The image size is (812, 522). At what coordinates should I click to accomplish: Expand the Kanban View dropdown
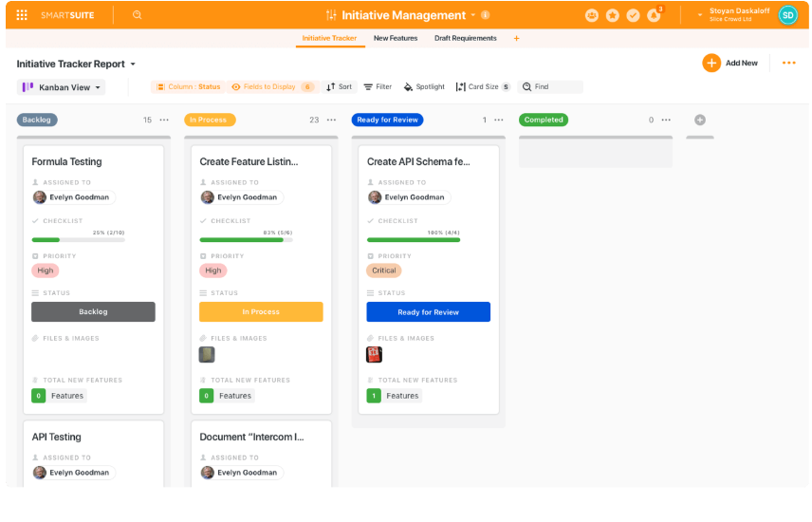(x=61, y=87)
